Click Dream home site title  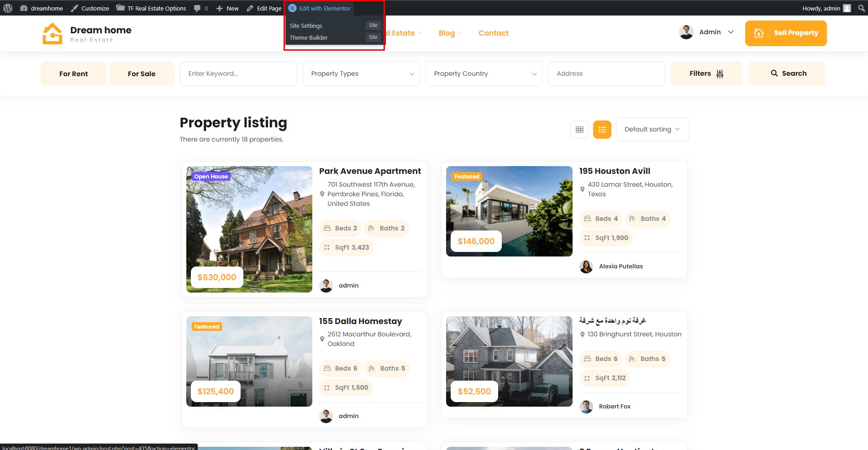pos(101,30)
